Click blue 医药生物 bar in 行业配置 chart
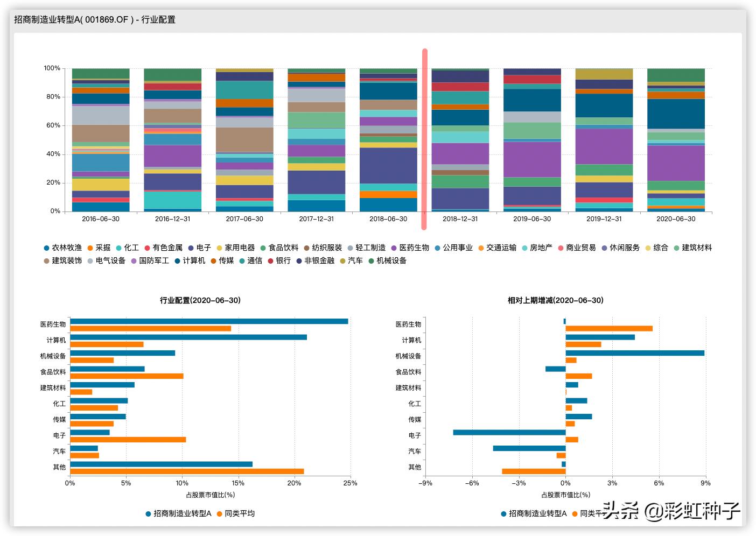This screenshot has width=756, height=536. tap(209, 321)
